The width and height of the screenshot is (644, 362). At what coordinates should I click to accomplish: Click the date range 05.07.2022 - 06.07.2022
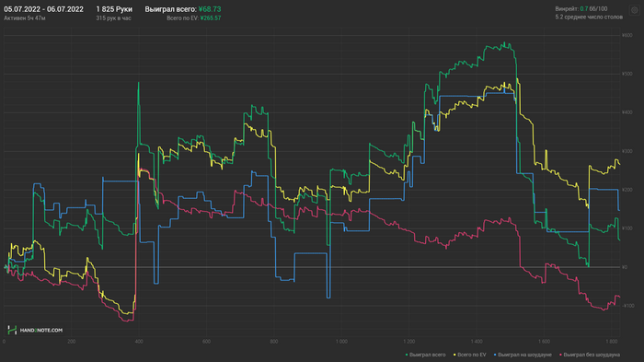[x=43, y=9]
